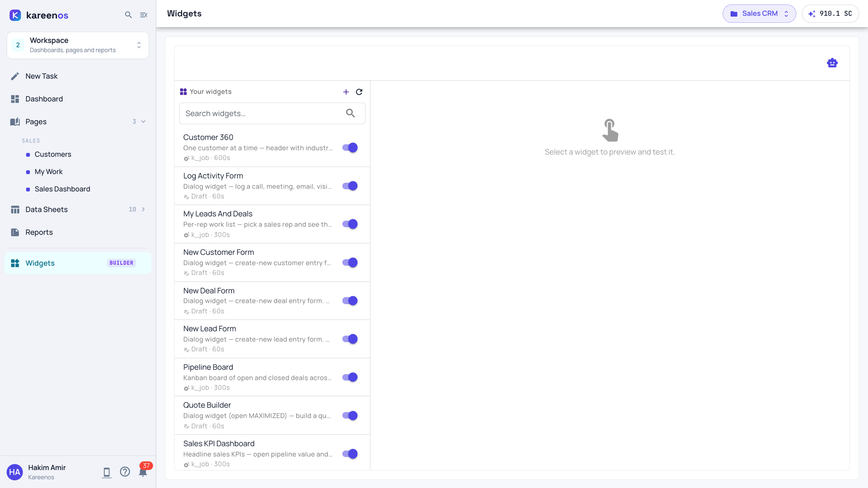Click the 910.1 SC credits indicator
Viewport: 868px width, 488px height.
(830, 14)
